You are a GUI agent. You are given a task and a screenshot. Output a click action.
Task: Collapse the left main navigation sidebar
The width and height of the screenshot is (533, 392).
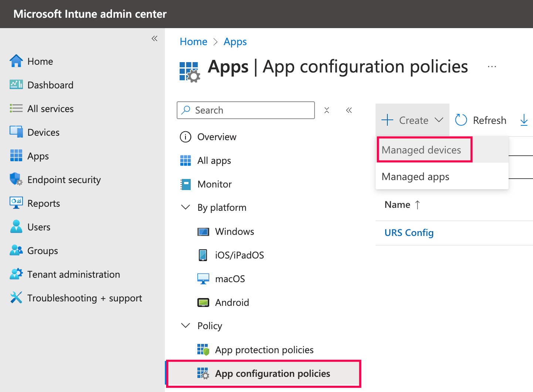point(155,38)
